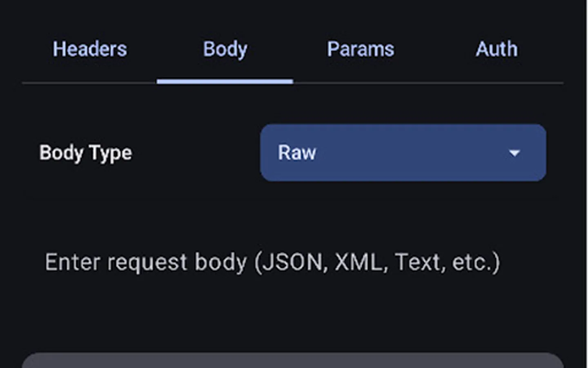Click the 'Raw' selected value text

pos(297,153)
